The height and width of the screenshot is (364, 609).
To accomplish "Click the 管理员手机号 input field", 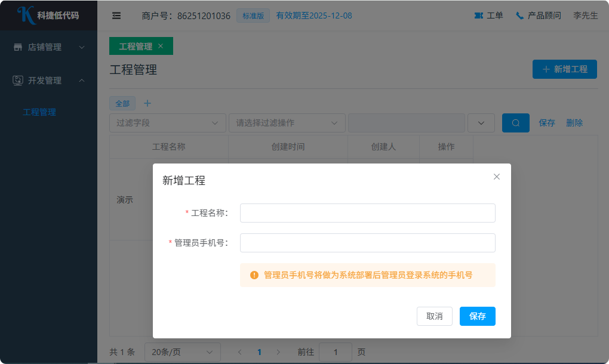I will (x=367, y=243).
